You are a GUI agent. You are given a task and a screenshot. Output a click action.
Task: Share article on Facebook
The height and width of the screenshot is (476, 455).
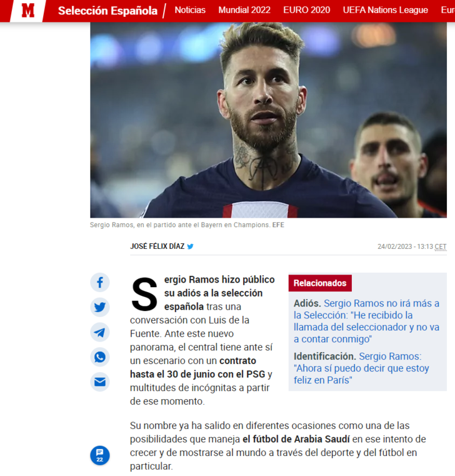pyautogui.click(x=100, y=283)
